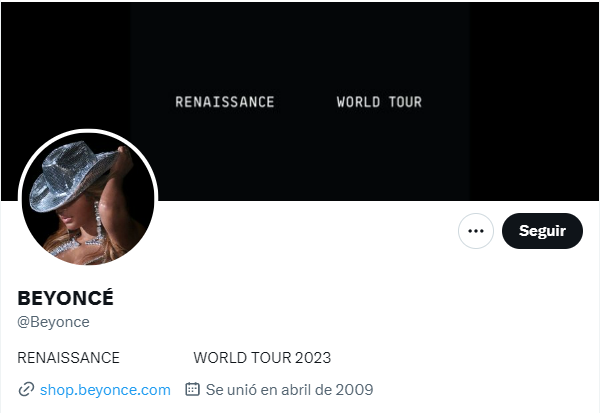Click WORLD TOUR text in the header banner
The width and height of the screenshot is (601, 413).
[x=379, y=102]
